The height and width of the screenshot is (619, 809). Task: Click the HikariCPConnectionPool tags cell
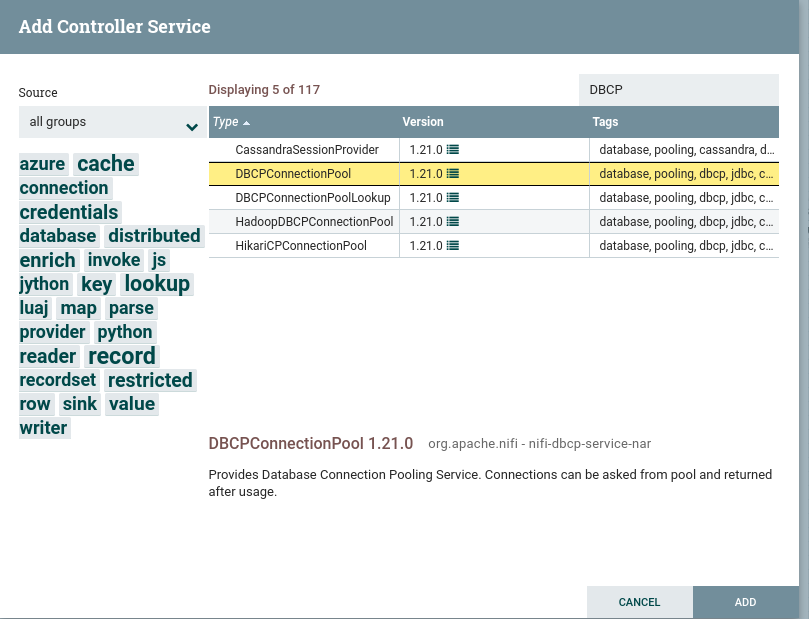684,246
